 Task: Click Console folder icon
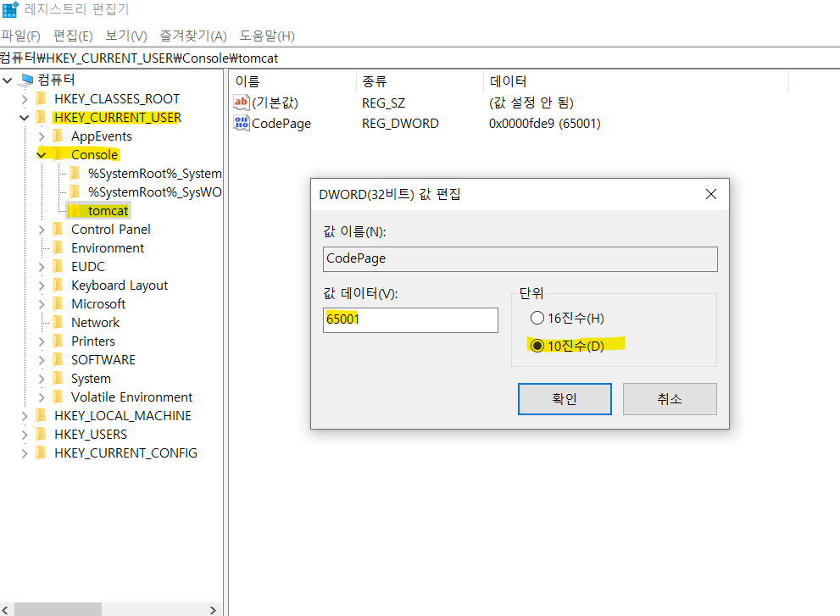tap(58, 154)
